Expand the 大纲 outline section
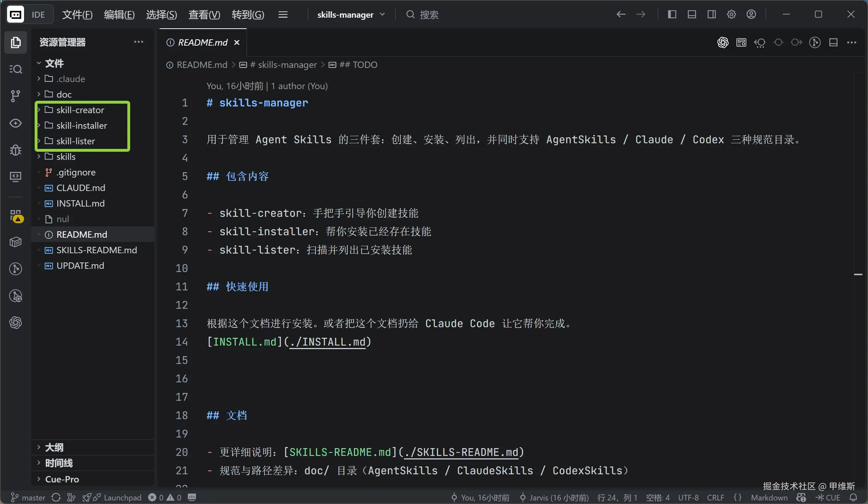868x504 pixels. (x=54, y=447)
